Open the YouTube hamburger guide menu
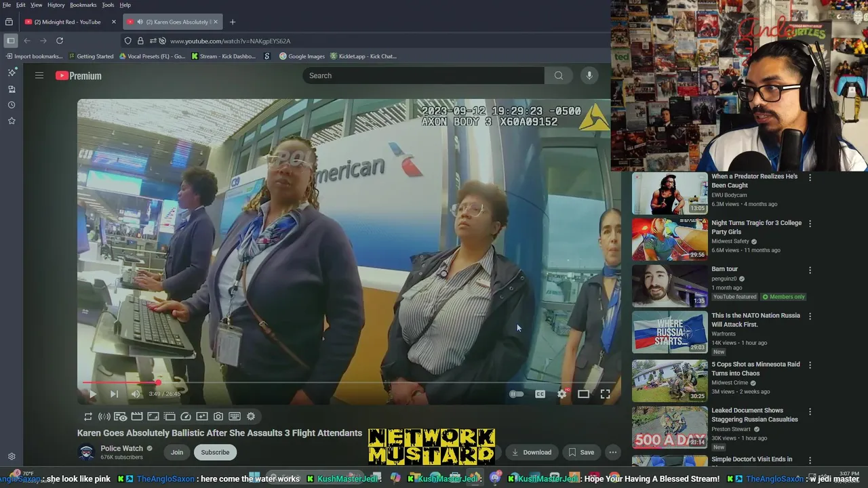The height and width of the screenshot is (488, 868). (x=39, y=76)
